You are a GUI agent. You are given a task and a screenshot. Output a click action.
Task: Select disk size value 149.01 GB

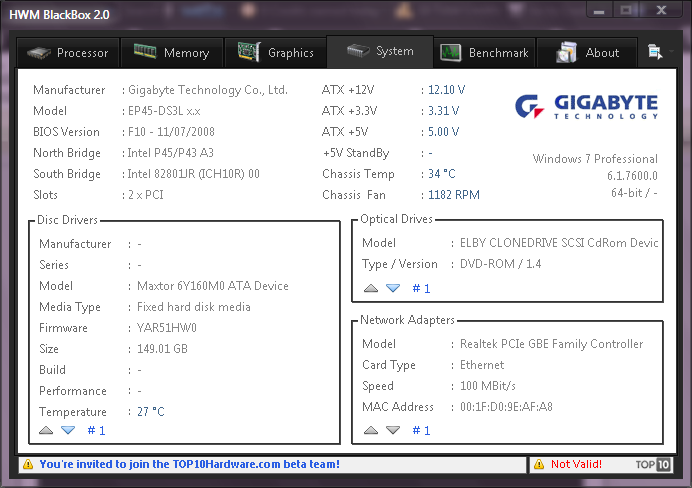point(162,349)
